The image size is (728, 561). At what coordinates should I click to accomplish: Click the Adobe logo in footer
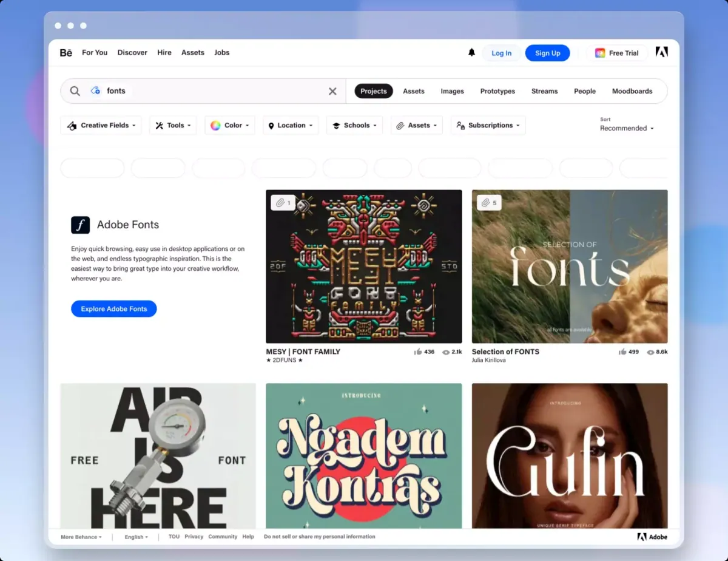pyautogui.click(x=652, y=537)
